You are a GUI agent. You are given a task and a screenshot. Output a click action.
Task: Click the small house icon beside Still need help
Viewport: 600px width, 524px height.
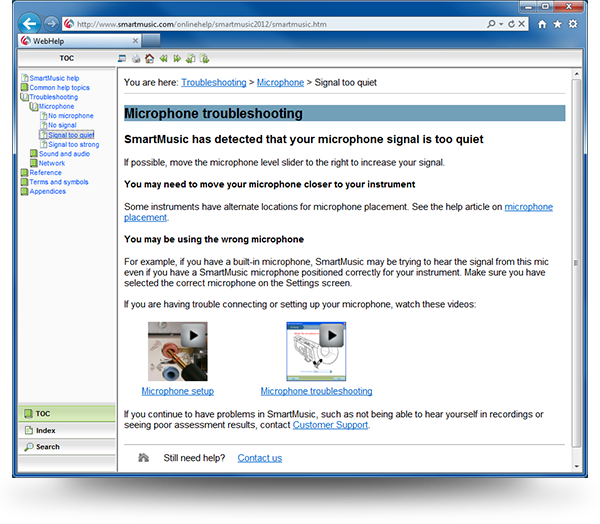tap(143, 457)
